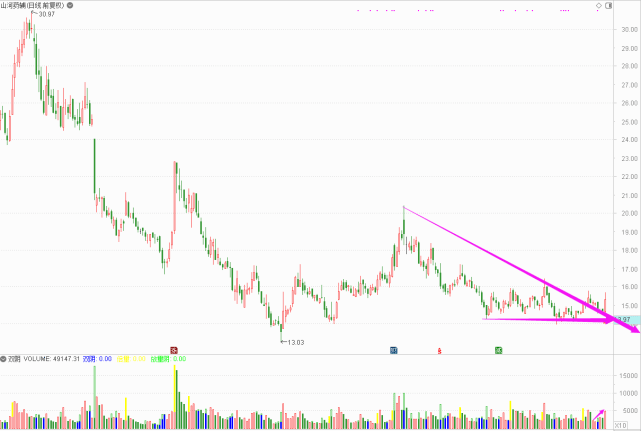Click the diamond icon at top right
This screenshot has width=641, height=431.
pos(597,6)
